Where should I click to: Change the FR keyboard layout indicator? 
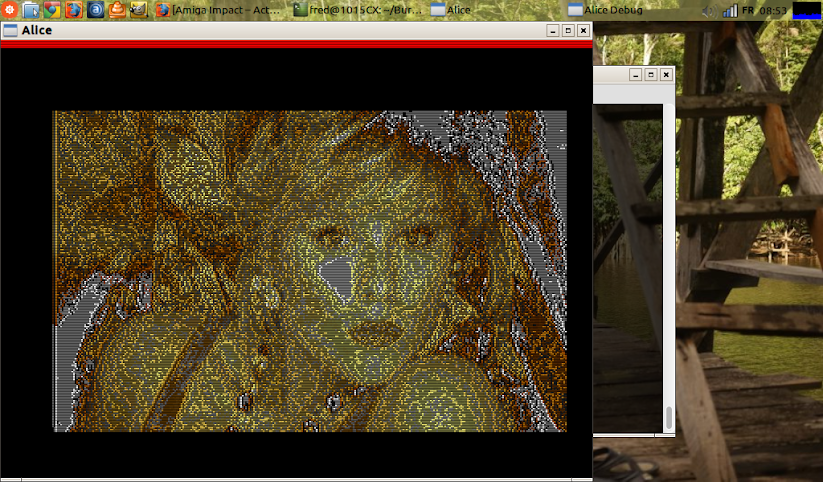click(x=748, y=10)
